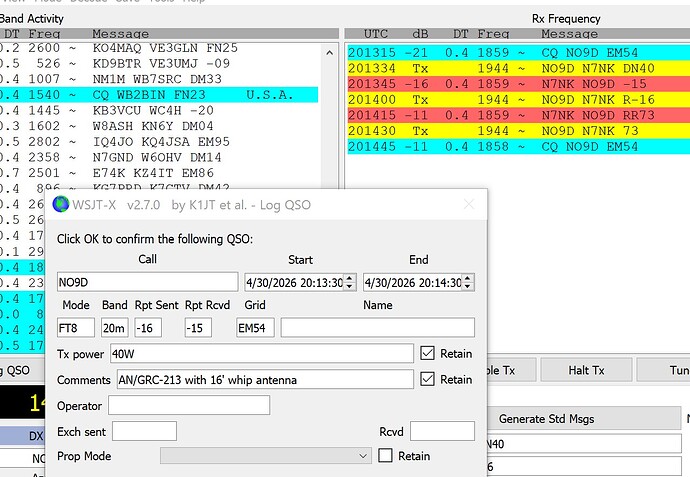Click the Comments field with AN/GRC-213 text
Viewport: 690px width, 477px height.
(265, 379)
